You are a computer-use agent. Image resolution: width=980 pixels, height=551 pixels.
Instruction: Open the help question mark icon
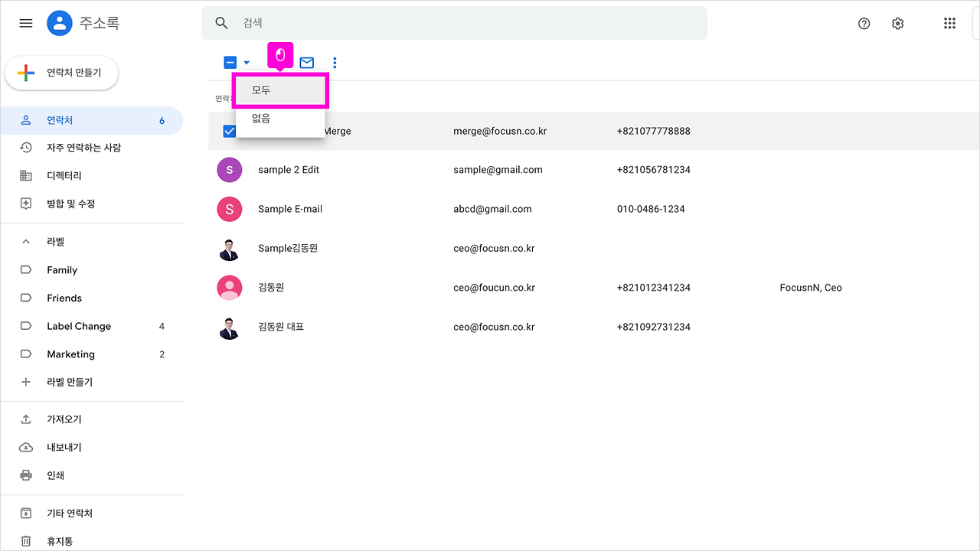click(x=864, y=24)
